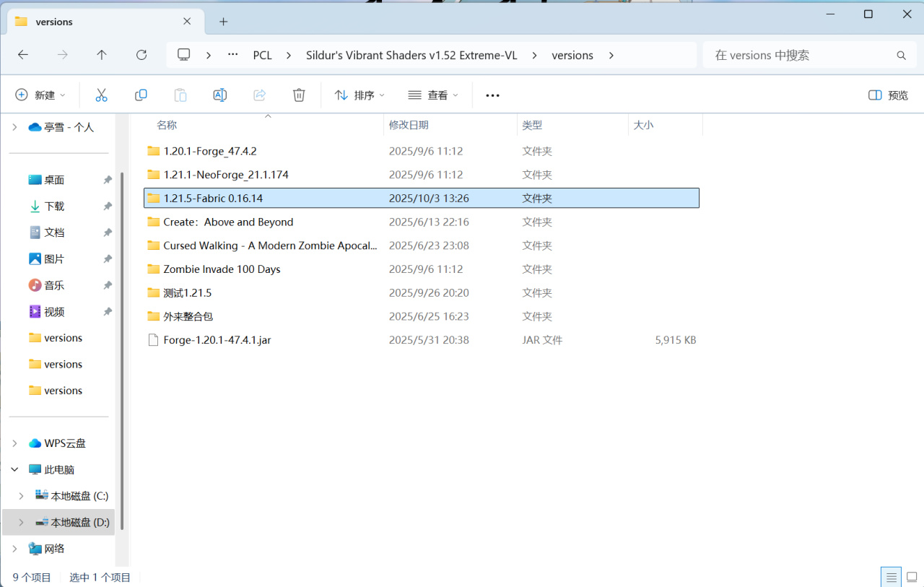Screen dimensions: 924x587
Task: Go up one folder level
Action: pos(102,55)
